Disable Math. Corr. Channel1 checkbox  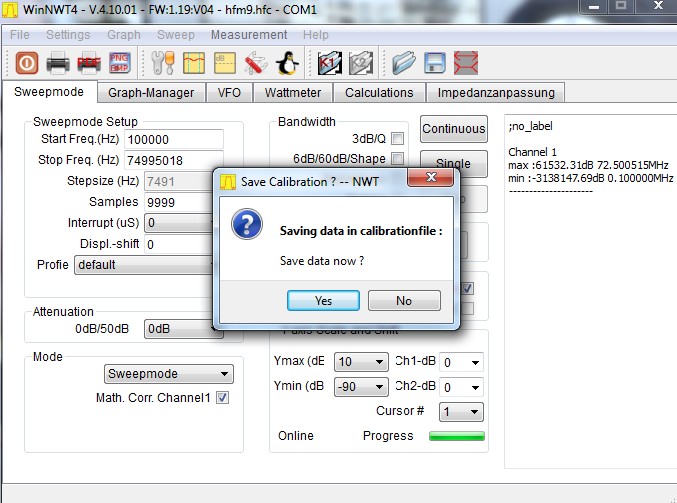(x=222, y=398)
